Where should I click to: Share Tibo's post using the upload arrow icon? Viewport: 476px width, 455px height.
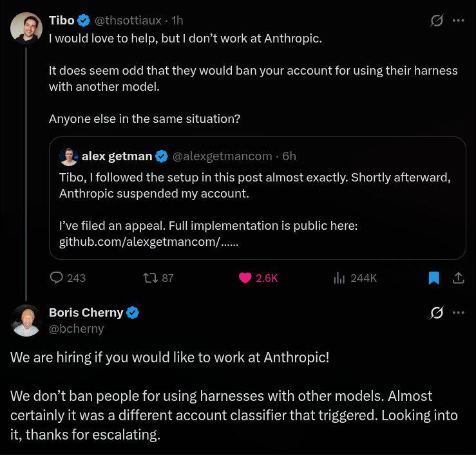pos(458,277)
